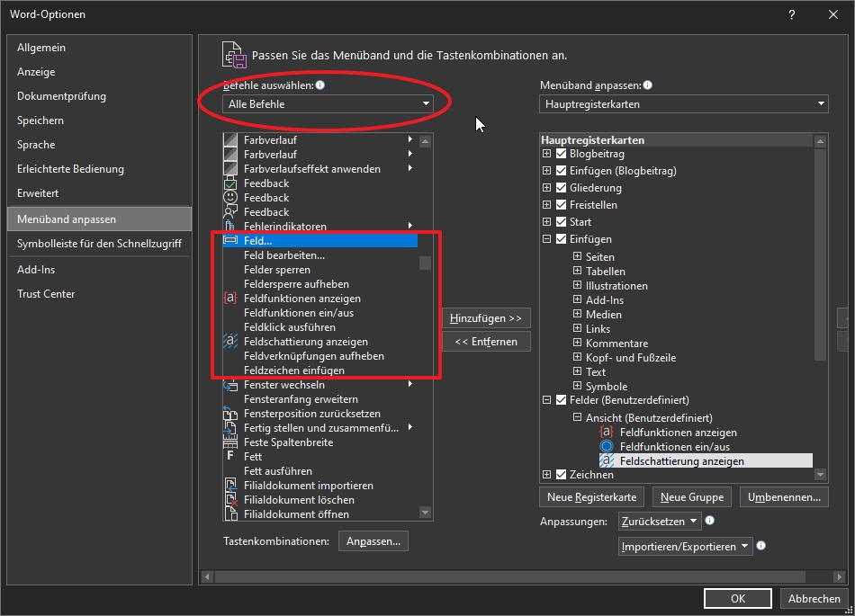Uncheck the Einfügen (Blogbeitrag) checkbox
This screenshot has height=616, width=855.
tap(561, 171)
